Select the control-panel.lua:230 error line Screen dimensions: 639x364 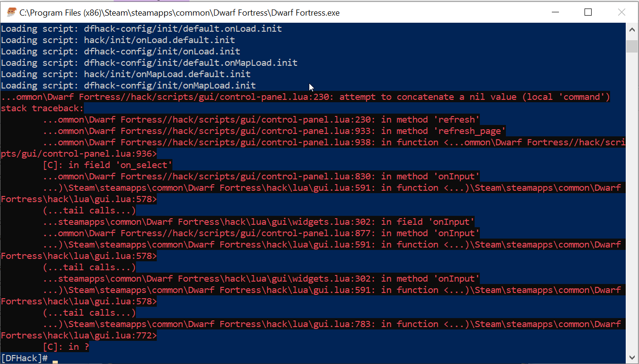tap(303, 97)
